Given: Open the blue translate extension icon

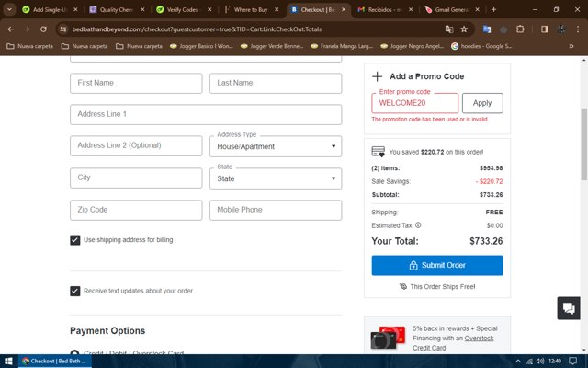Looking at the screenshot, I should click(487, 29).
